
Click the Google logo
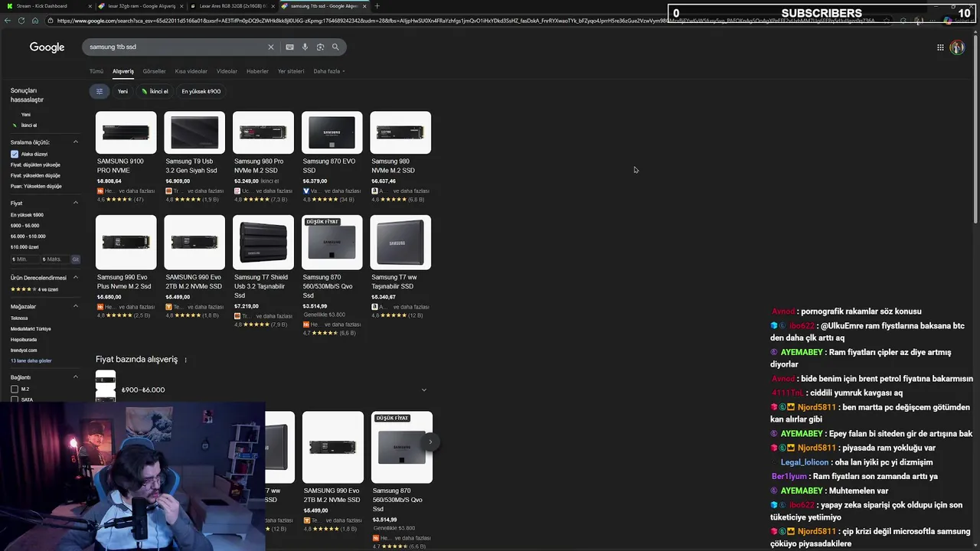click(47, 47)
